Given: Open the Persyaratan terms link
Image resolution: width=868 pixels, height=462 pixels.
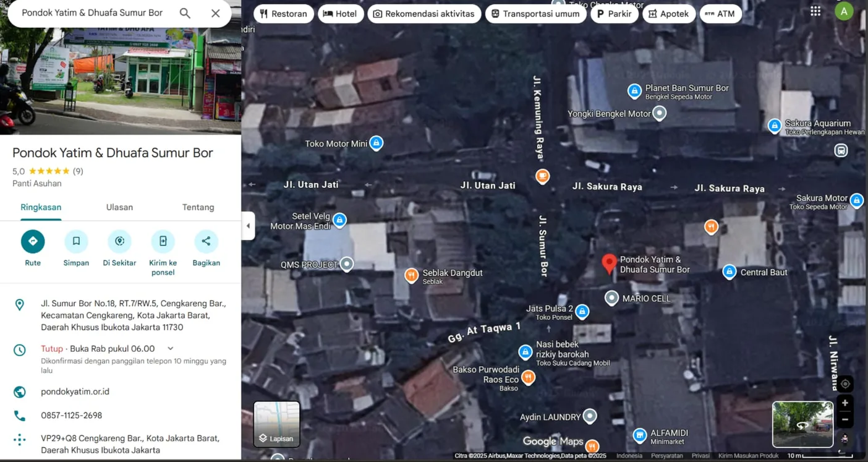Looking at the screenshot, I should (x=666, y=456).
